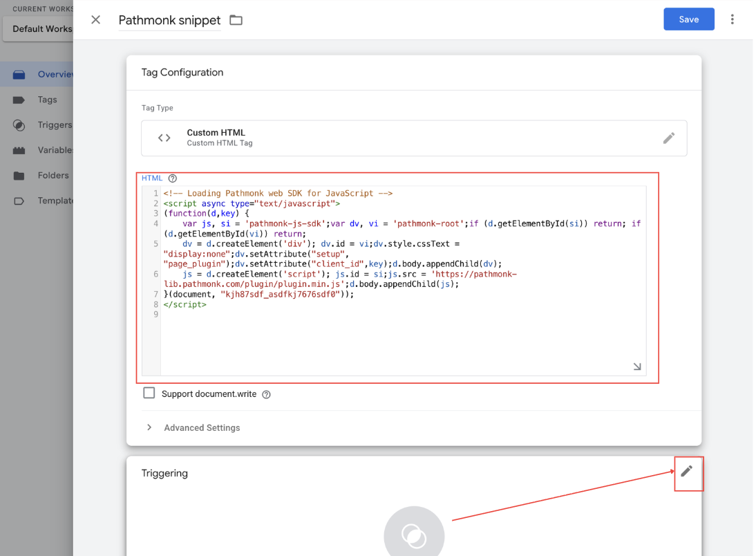The image size is (756, 556).
Task: Select the Default Workspace button
Action: (38, 29)
